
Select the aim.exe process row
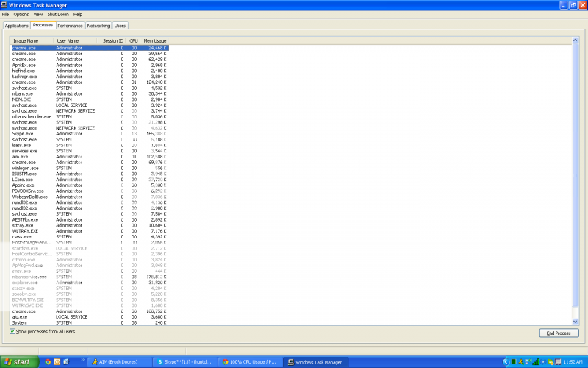tap(90, 157)
